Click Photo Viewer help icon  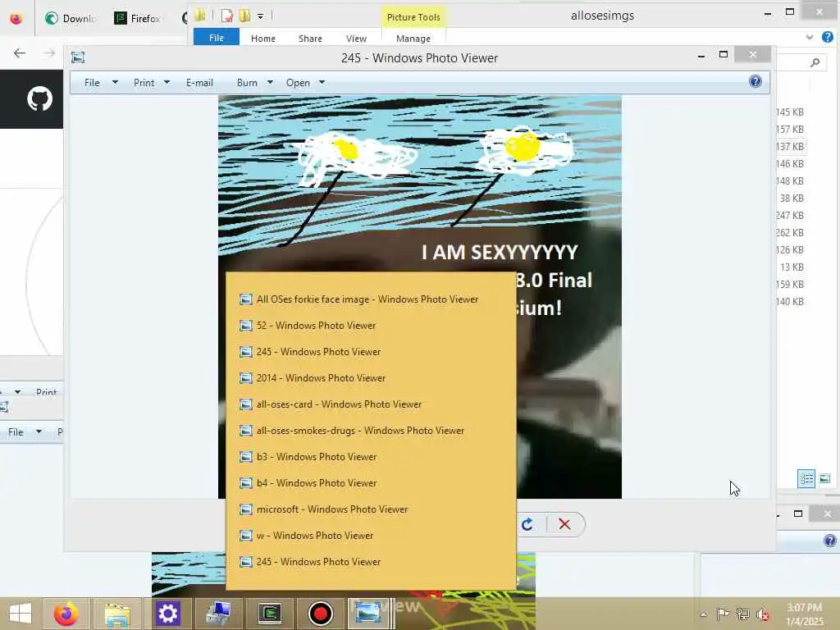click(756, 81)
